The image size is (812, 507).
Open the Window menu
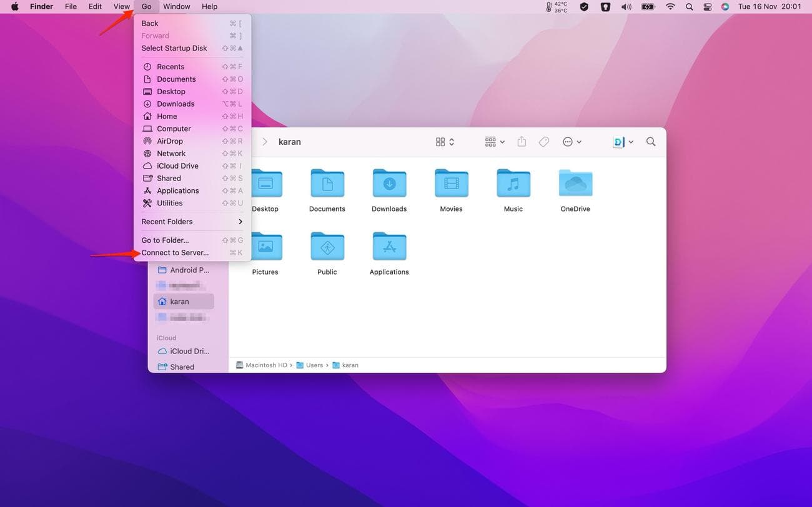176,6
